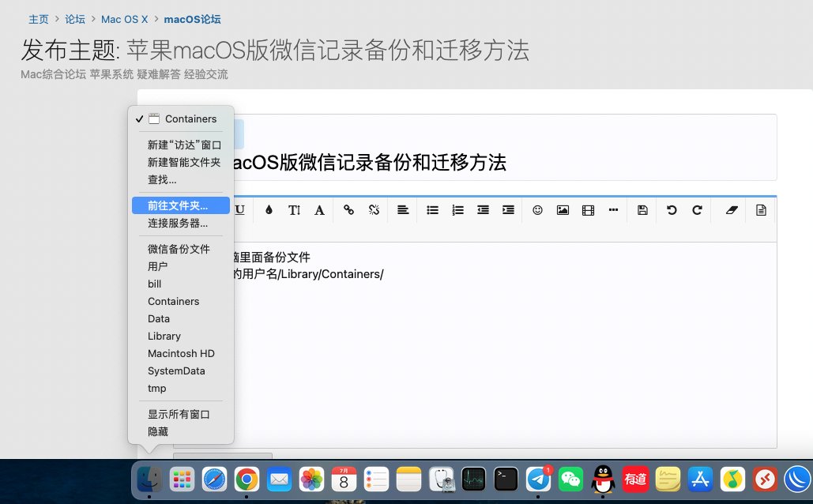This screenshot has height=504, width=813.
Task: Insert an unordered bullet list
Action: click(432, 210)
